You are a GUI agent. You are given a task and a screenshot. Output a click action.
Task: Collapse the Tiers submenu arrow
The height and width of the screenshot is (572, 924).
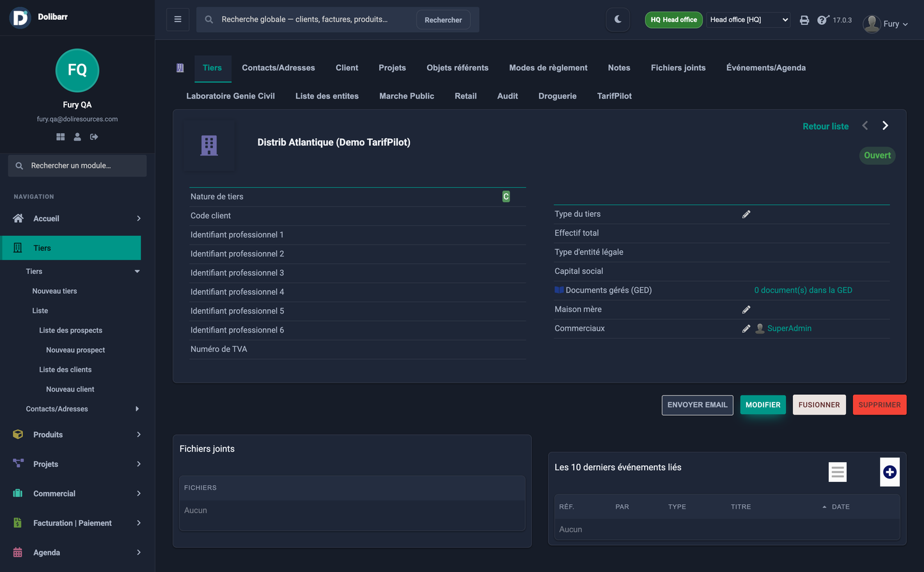137,271
